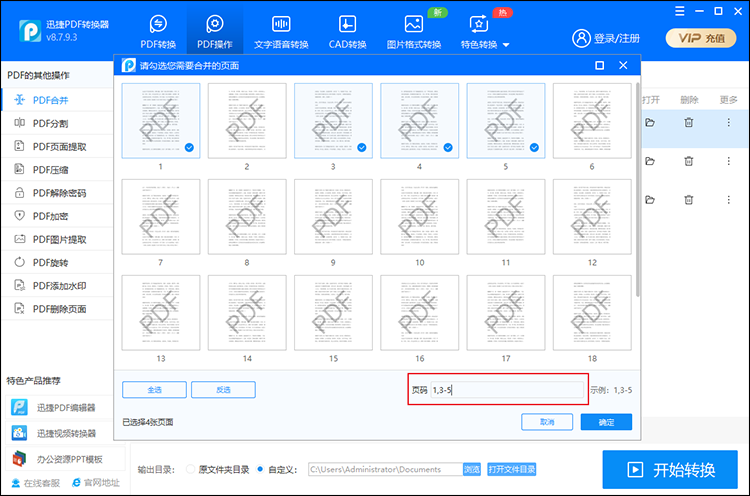Screen dimensions: 750x496
Task: Click the 页码 page number input field
Action: [x=507, y=390]
